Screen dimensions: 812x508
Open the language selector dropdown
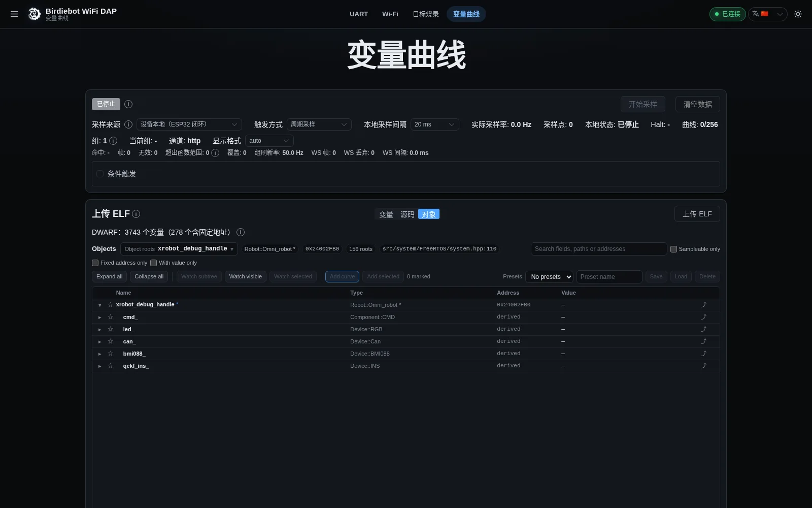767,14
